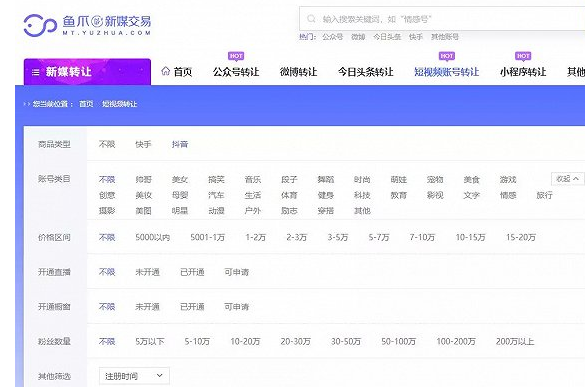The width and height of the screenshot is (585, 387).
Task: Click hot search term 其他账号
Action: point(445,37)
